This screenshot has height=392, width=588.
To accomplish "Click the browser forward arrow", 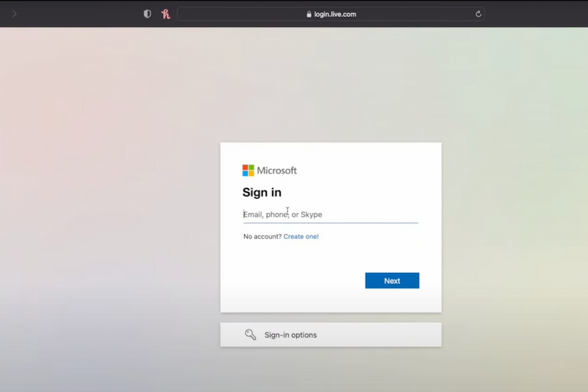I will 14,14.
